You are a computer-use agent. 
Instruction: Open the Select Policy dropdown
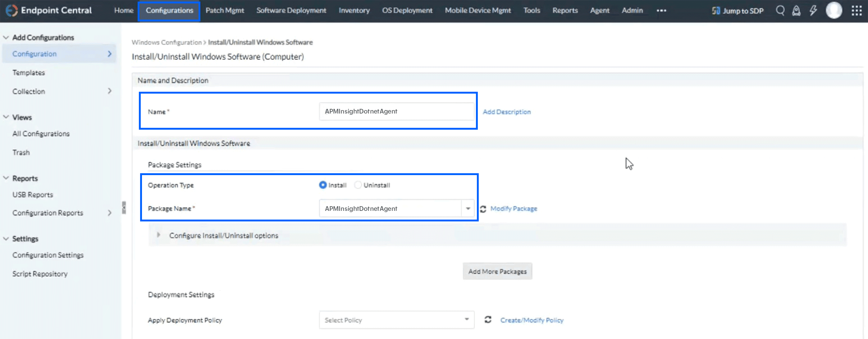(396, 320)
